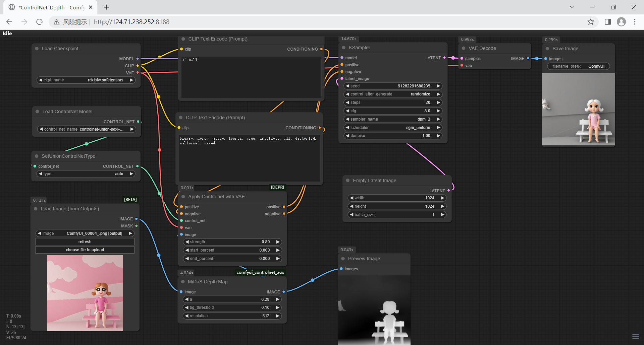Toggle collapse on the MiDaS Depth Map node
The width and height of the screenshot is (644, 345).
click(x=183, y=282)
